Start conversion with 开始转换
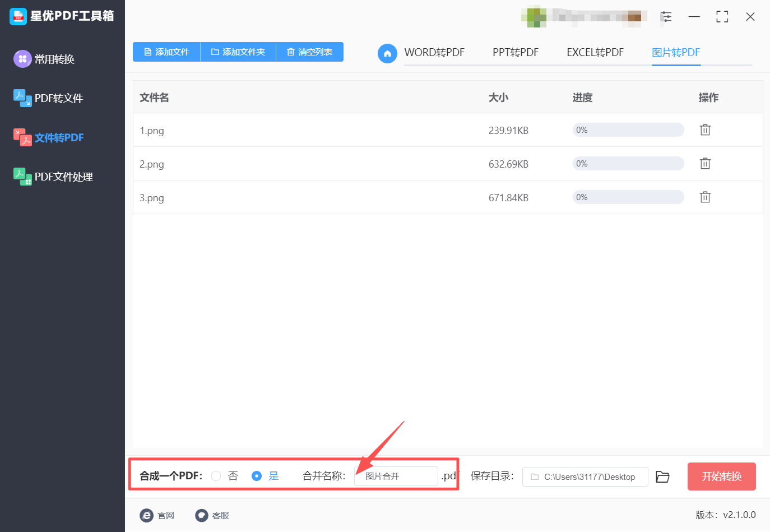The width and height of the screenshot is (770, 532). pyautogui.click(x=722, y=477)
